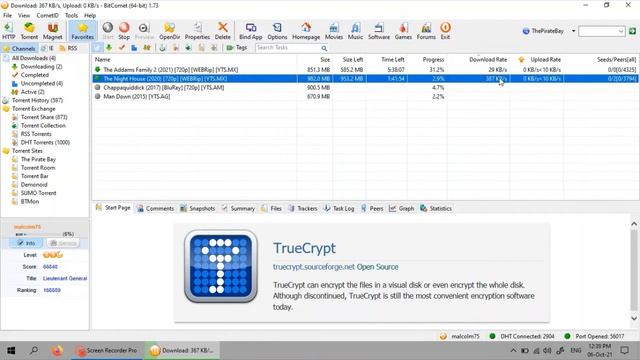Open task Properties from toolbar

tap(197, 31)
